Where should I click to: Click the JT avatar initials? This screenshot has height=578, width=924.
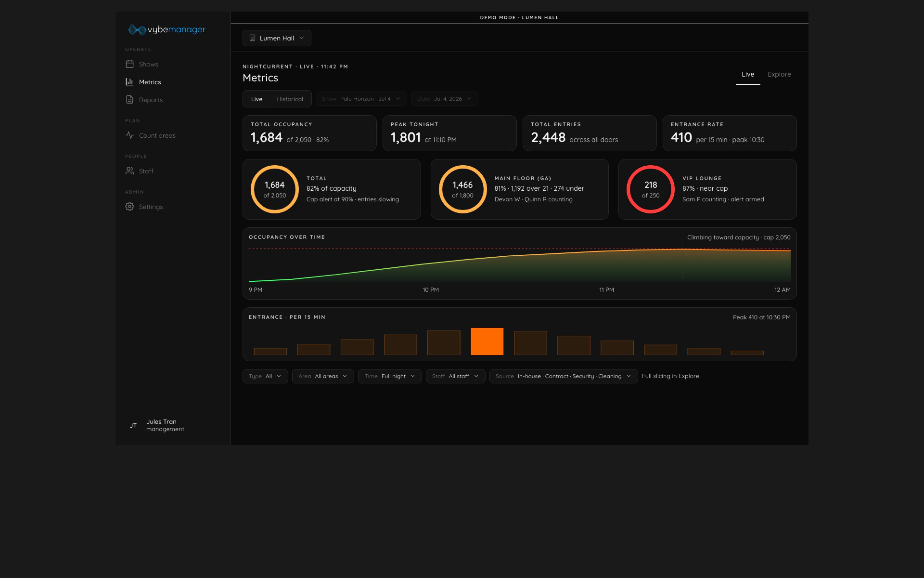click(x=133, y=425)
